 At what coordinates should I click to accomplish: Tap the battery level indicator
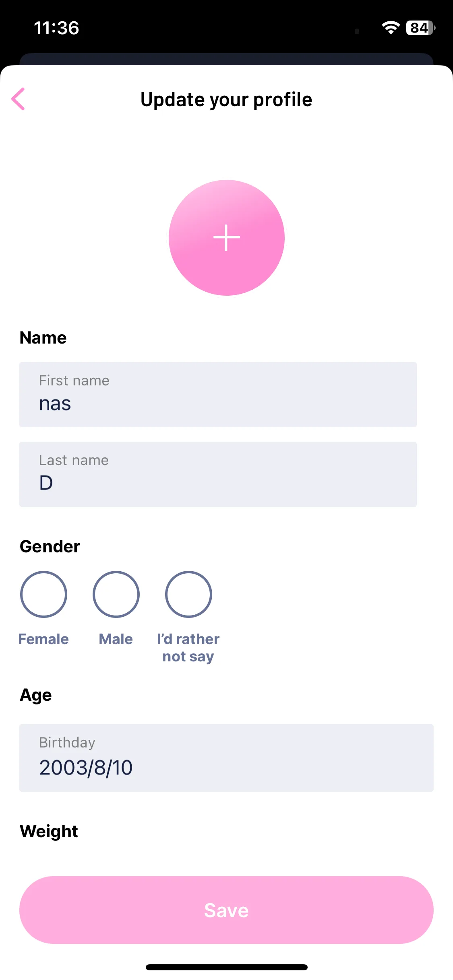[x=420, y=28]
